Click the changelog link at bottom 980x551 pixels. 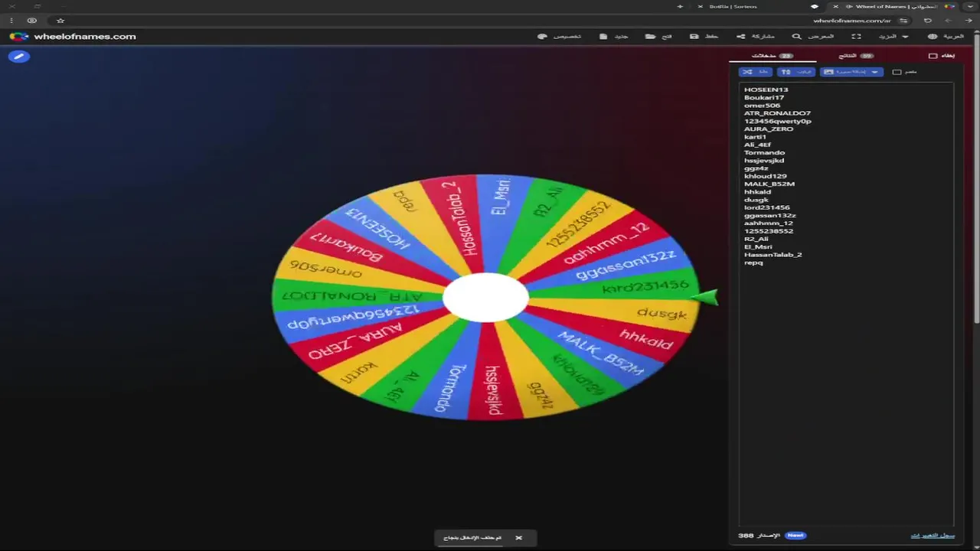pos(933,535)
